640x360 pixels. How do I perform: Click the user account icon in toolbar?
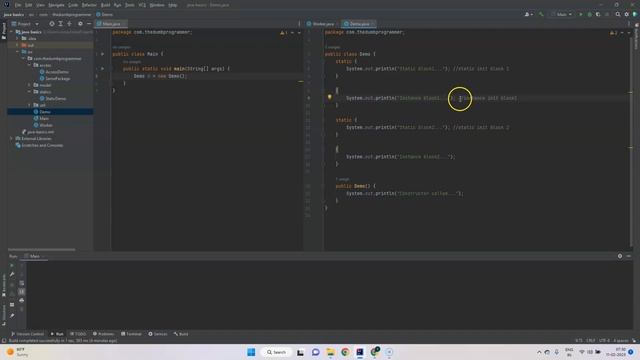[x=528, y=14]
